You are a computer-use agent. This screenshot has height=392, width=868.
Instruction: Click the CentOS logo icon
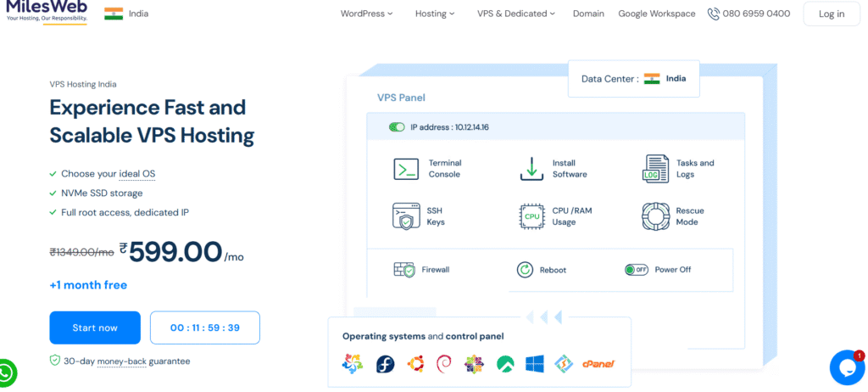pyautogui.click(x=474, y=364)
